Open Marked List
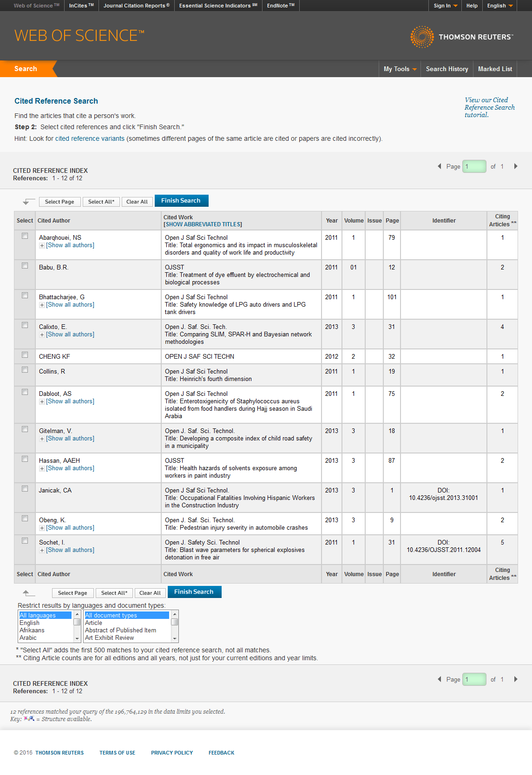The image size is (532, 775). (x=495, y=69)
